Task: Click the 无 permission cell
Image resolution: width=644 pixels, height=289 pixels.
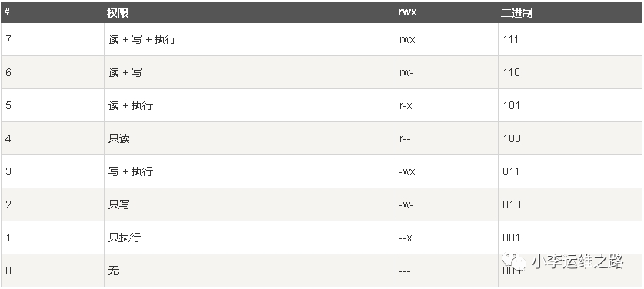Action: 249,271
